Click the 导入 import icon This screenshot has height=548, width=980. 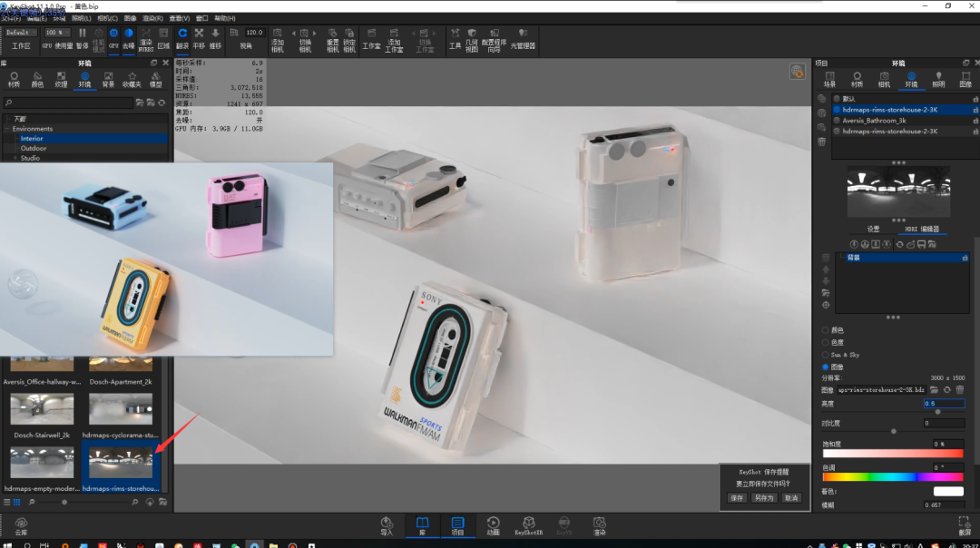[x=387, y=525]
